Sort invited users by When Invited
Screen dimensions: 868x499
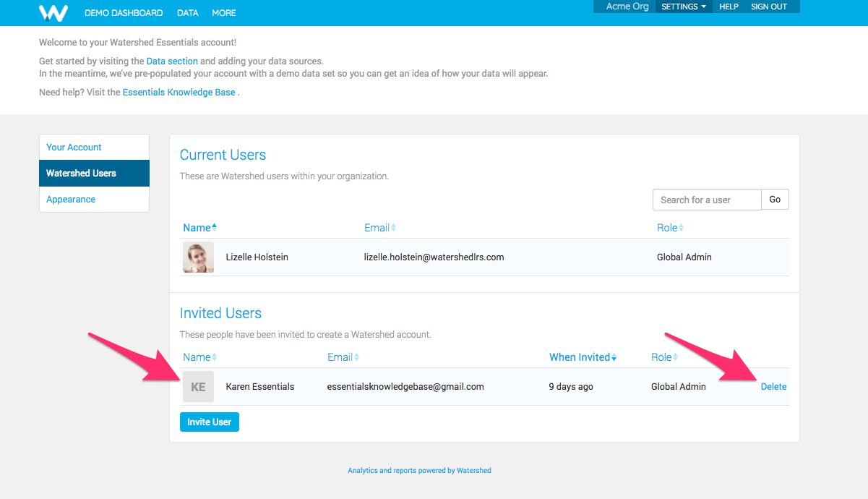pyautogui.click(x=583, y=357)
